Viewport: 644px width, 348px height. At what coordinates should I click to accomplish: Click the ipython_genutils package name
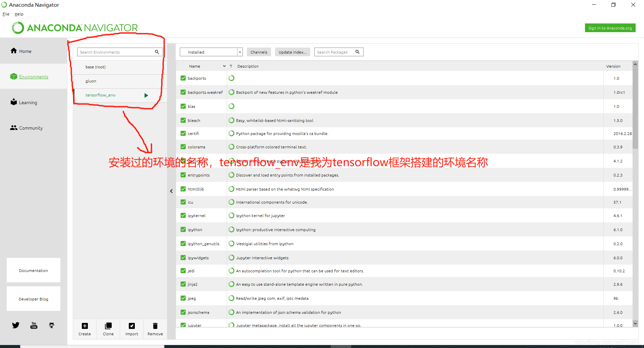pos(204,244)
